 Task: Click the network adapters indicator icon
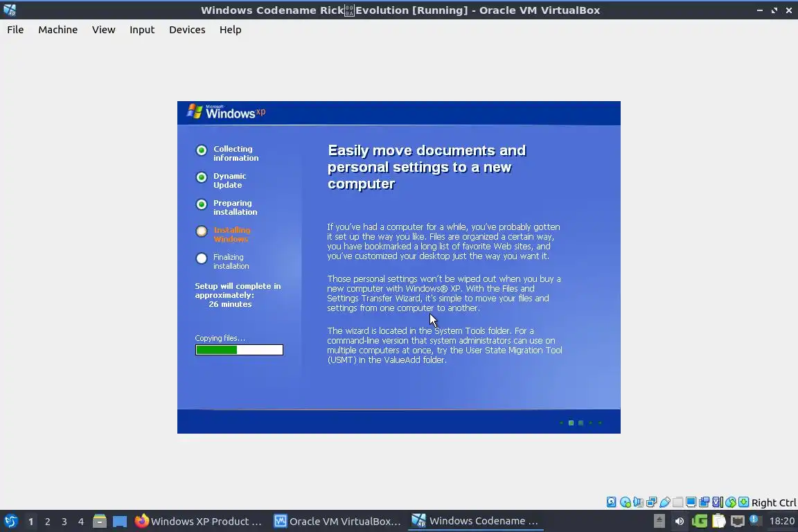(651, 502)
